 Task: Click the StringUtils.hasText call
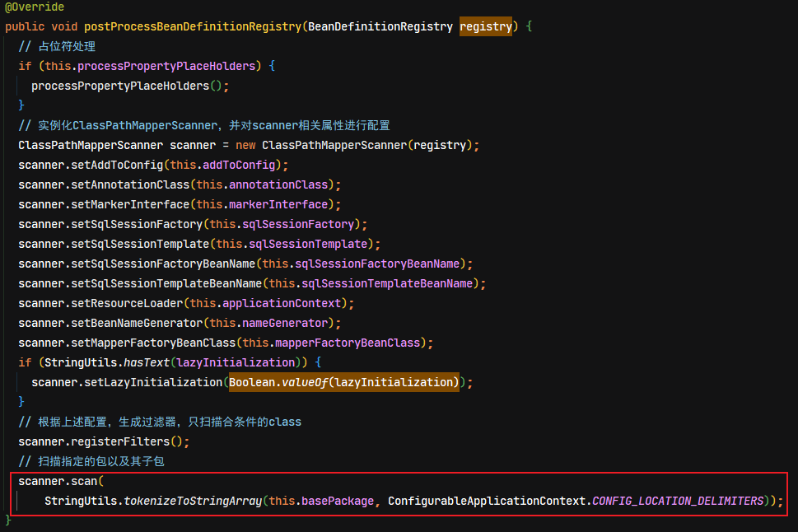(107, 362)
